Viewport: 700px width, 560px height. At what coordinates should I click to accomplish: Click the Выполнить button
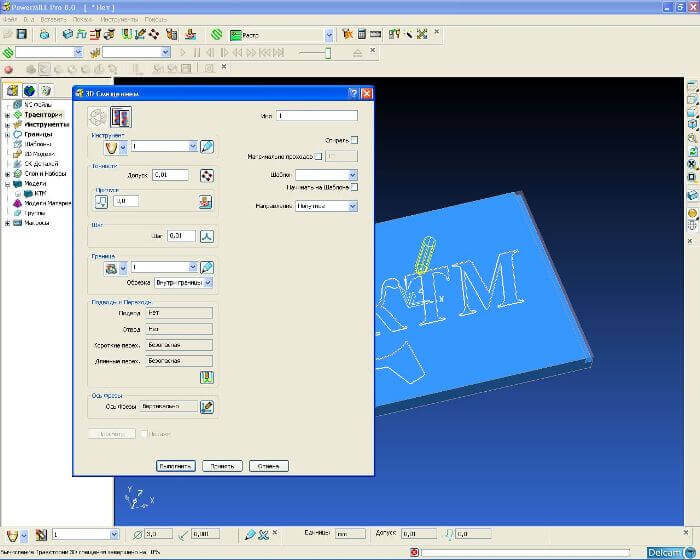click(175, 466)
